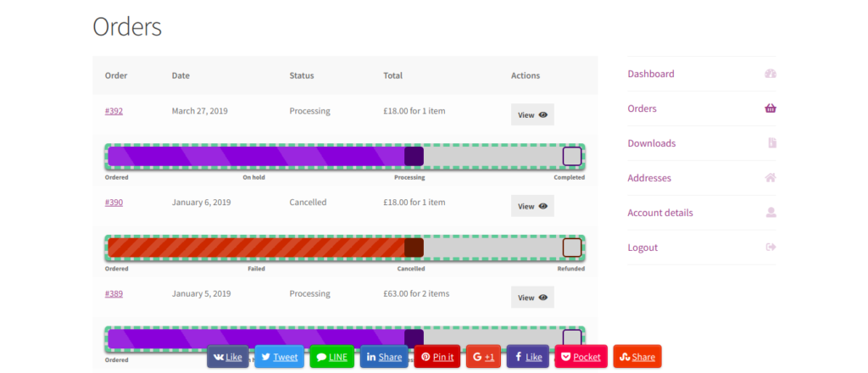View cancelled order #390

pyautogui.click(x=532, y=206)
